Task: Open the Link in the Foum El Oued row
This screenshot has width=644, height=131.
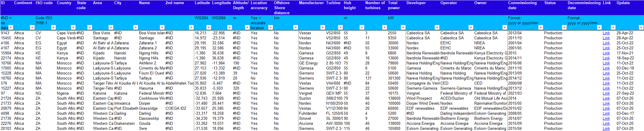Action: 606,73
